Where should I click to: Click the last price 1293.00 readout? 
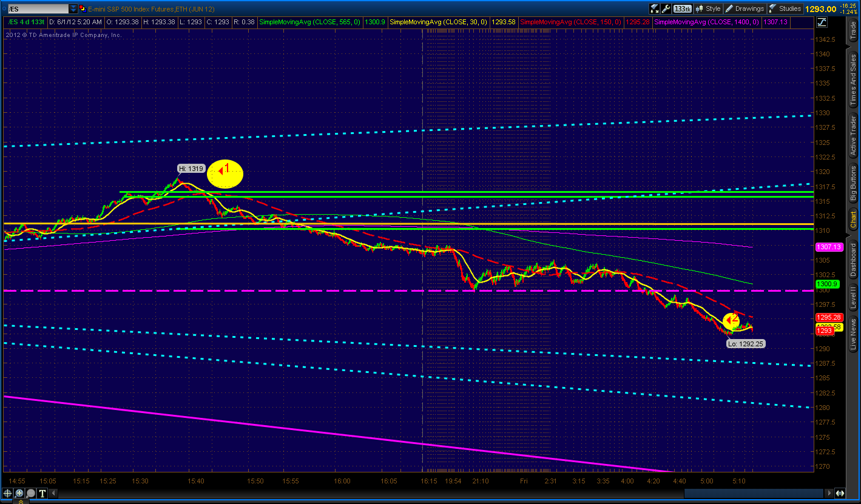point(822,8)
